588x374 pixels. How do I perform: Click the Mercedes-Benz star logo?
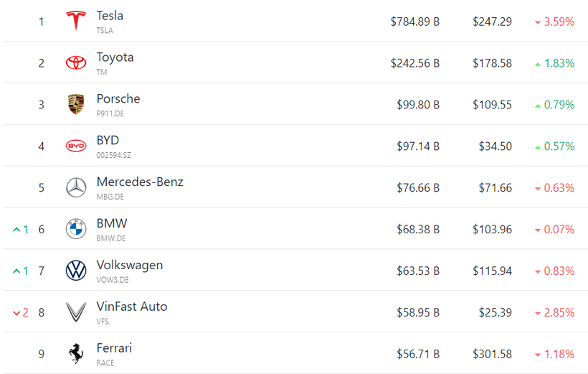click(76, 188)
